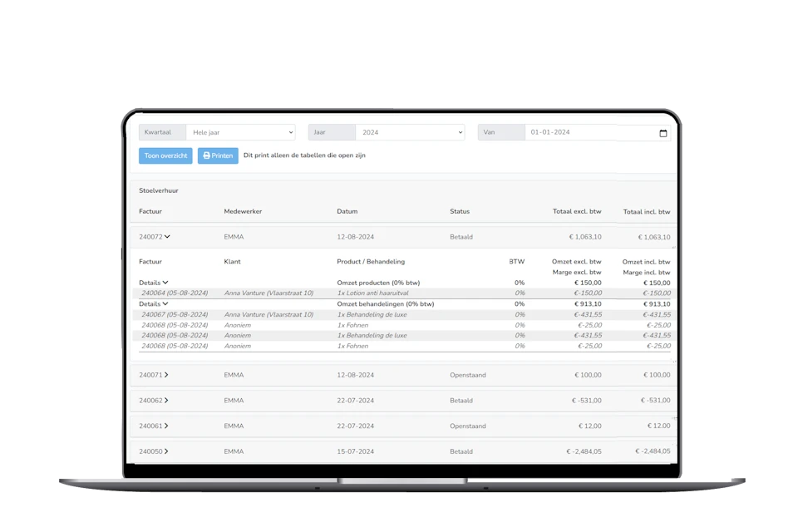Expand invoice 240061 chevron
The height and width of the screenshot is (532, 798).
pyautogui.click(x=166, y=426)
